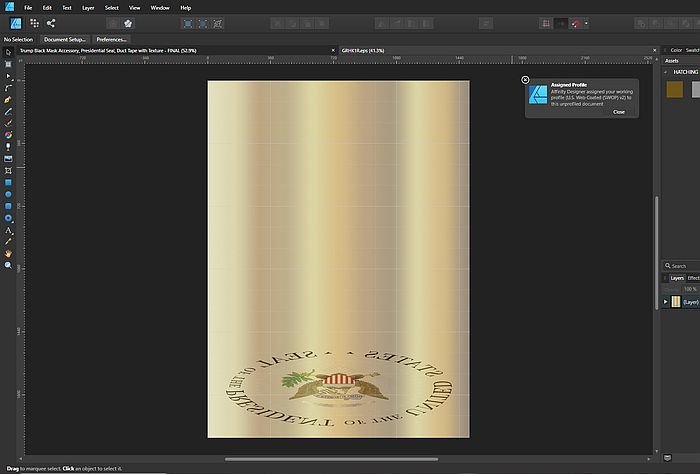700x474 pixels.
Task: Open the Swatches panel tab
Action: click(x=692, y=50)
